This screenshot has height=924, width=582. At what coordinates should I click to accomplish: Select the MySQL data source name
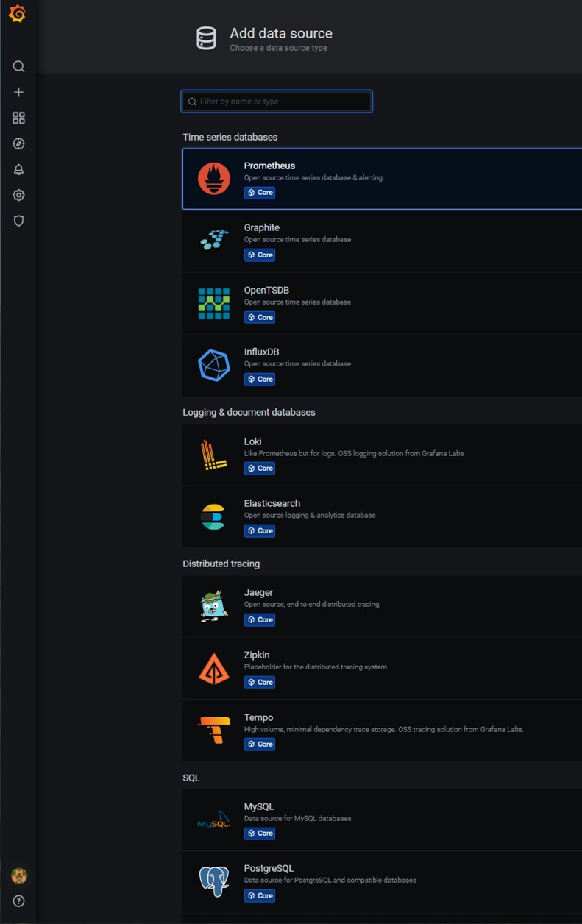[259, 806]
